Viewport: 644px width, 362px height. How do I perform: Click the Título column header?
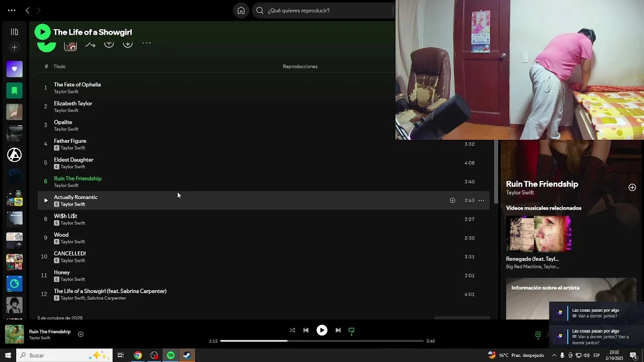[x=59, y=66]
